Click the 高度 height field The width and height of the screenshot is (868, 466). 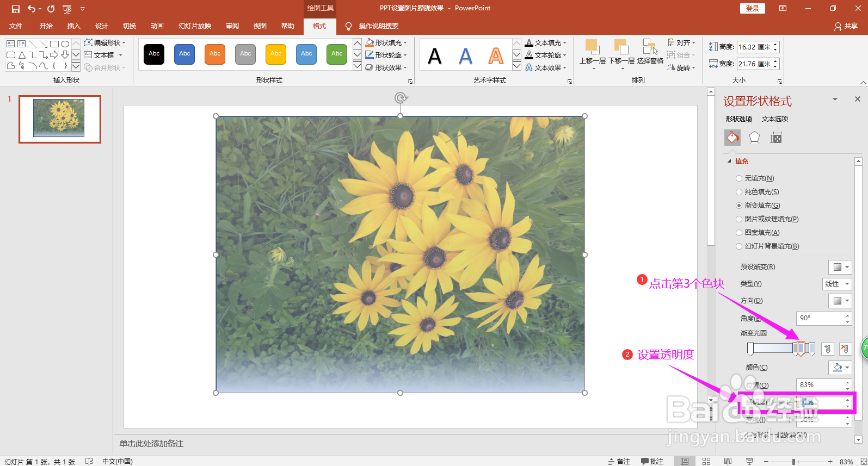[x=758, y=47]
